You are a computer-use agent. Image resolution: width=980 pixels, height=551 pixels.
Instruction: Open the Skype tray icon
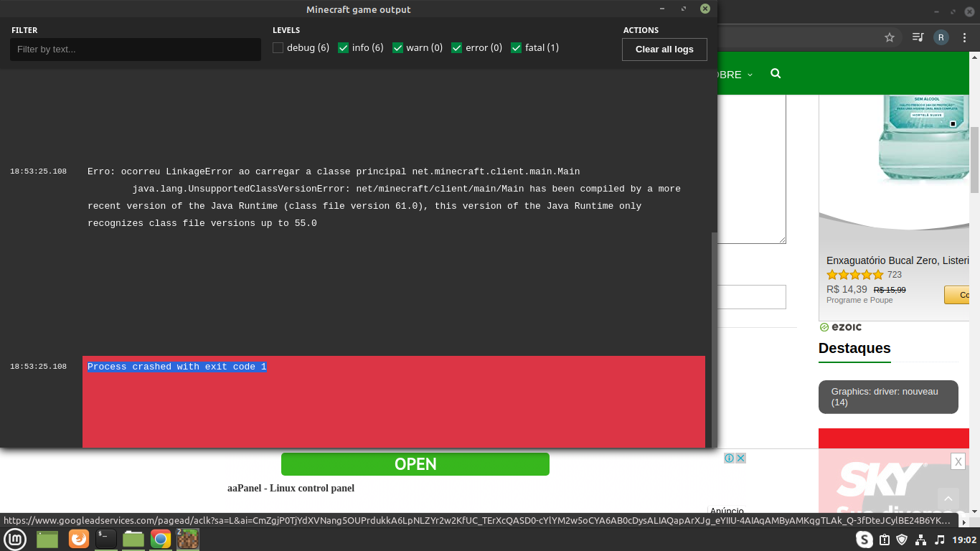pyautogui.click(x=864, y=540)
